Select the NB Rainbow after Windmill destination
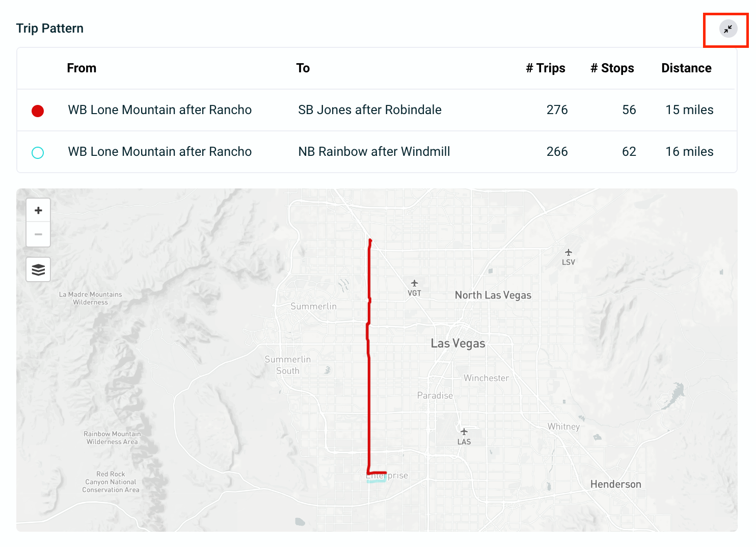Viewport: 756px width, 547px height. (374, 152)
